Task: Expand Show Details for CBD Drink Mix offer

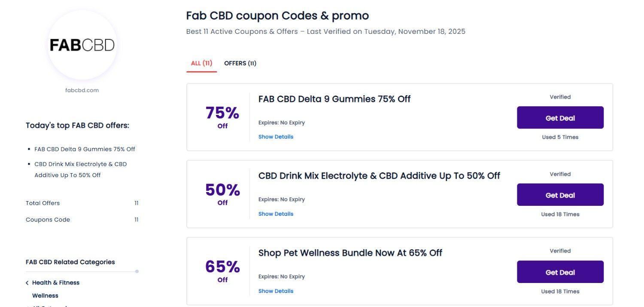Action: coord(276,214)
